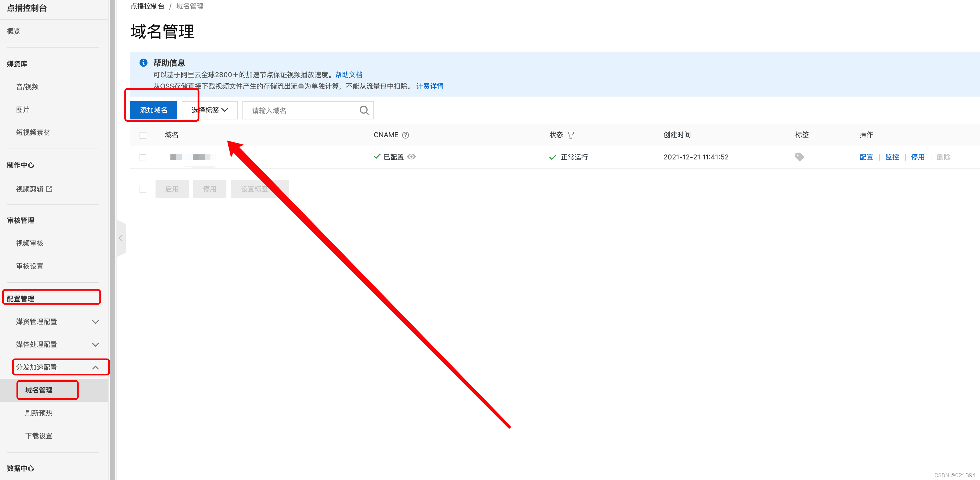Click the tag icon in domain row
The height and width of the screenshot is (480, 980).
pos(799,157)
